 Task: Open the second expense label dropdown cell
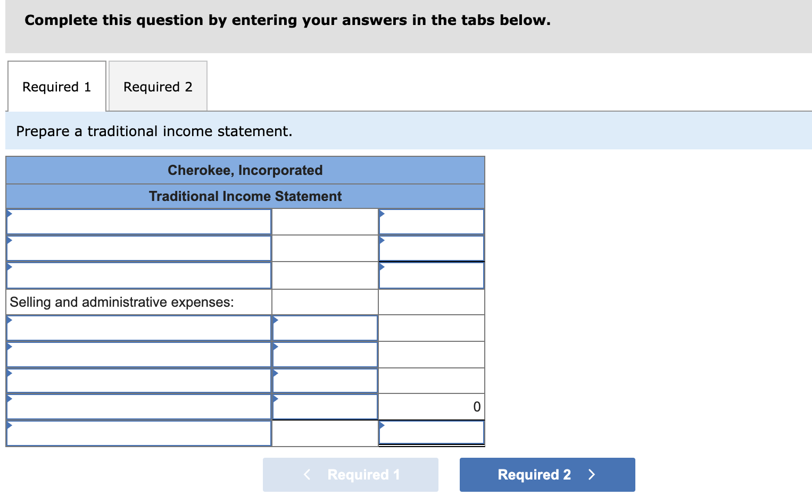click(138, 355)
